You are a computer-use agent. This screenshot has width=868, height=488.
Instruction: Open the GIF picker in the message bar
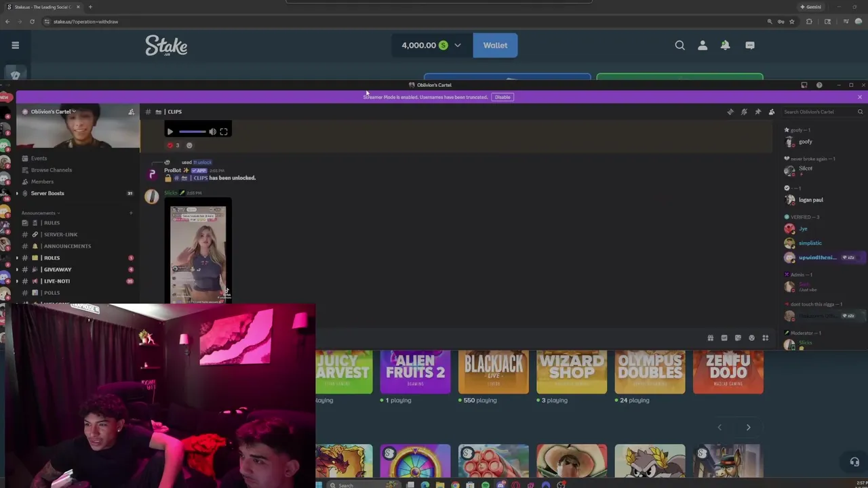(724, 338)
